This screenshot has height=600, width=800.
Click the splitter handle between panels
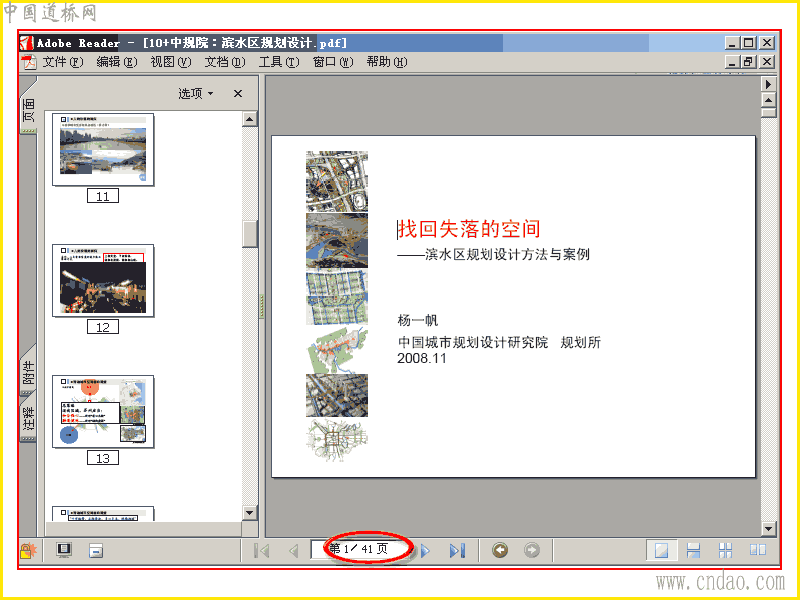point(262,306)
